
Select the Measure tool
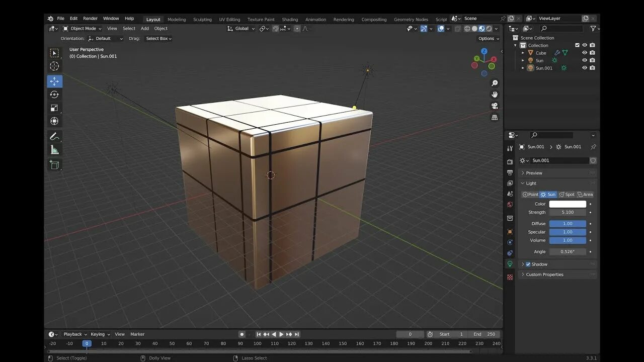(54, 149)
